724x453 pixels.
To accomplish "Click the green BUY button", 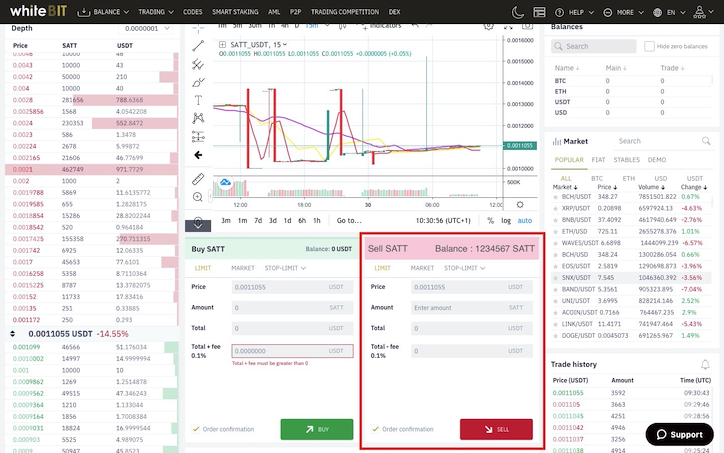I will click(317, 429).
